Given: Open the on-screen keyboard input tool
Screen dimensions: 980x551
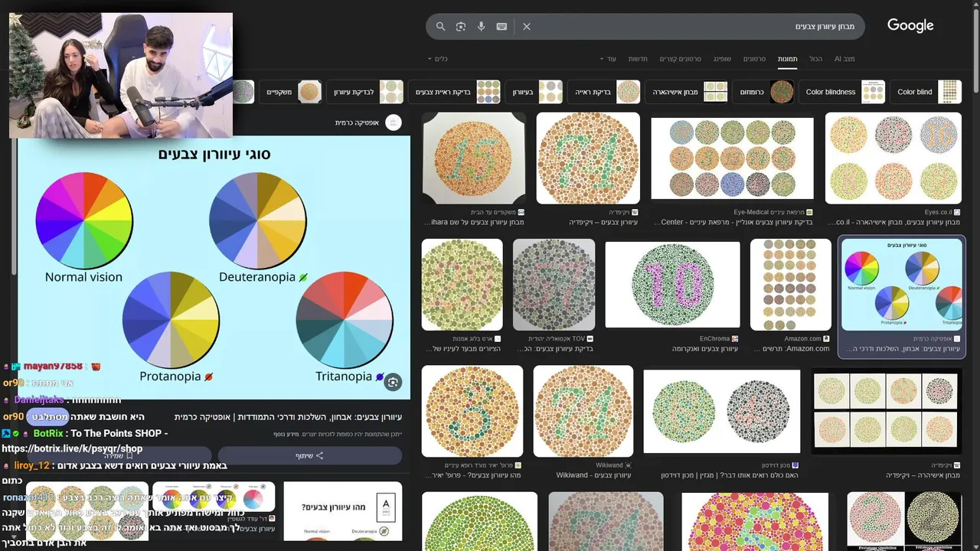Looking at the screenshot, I should click(x=501, y=26).
